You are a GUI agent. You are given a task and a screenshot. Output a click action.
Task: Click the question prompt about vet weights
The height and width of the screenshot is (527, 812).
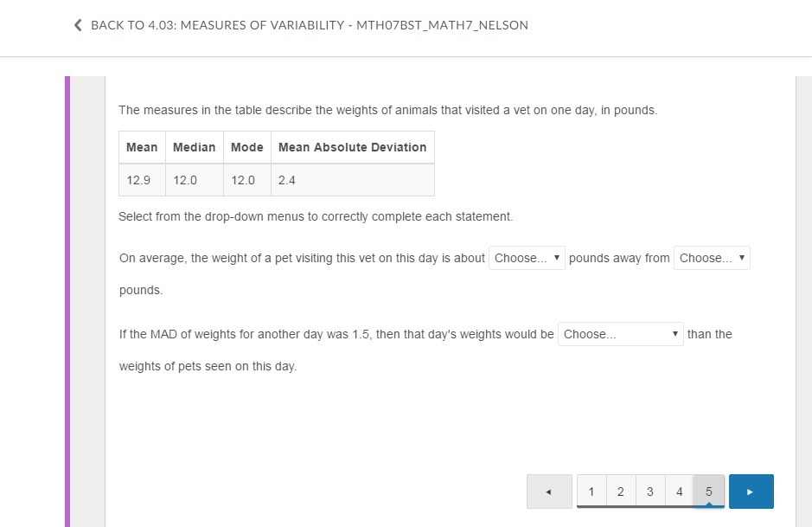pos(387,111)
